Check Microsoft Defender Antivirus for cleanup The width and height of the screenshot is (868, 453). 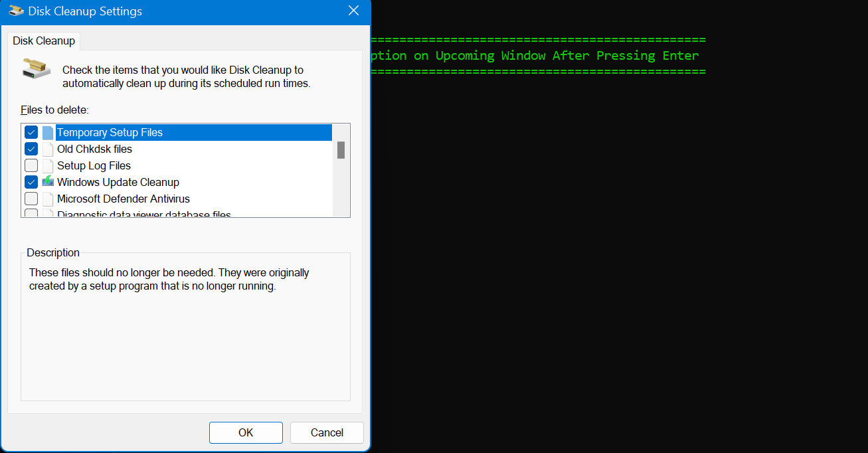pos(31,198)
